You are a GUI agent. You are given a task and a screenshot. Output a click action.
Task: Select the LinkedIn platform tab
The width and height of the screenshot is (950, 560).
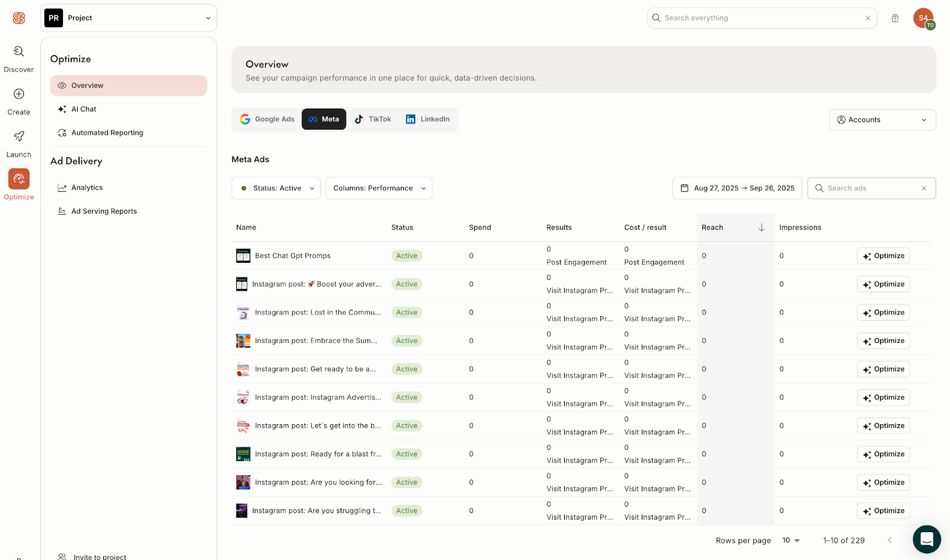coord(427,119)
